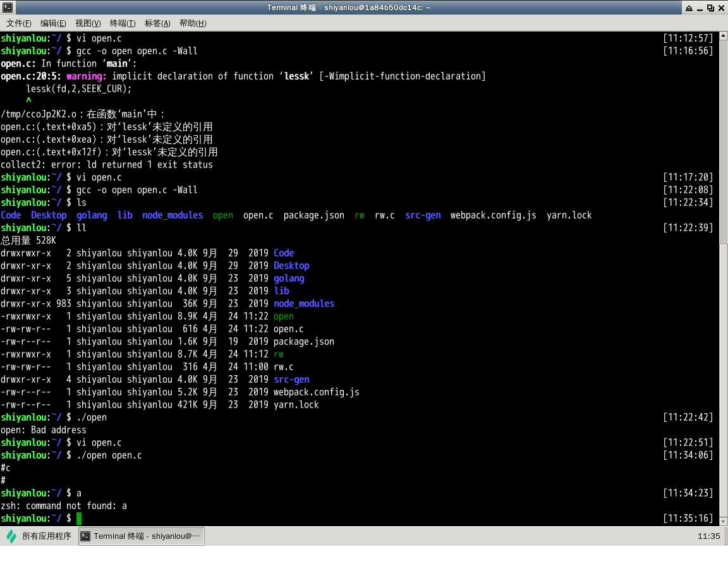The height and width of the screenshot is (566, 728).
Task: Click the terminal icon in title bar
Action: pyautogui.click(x=8, y=8)
